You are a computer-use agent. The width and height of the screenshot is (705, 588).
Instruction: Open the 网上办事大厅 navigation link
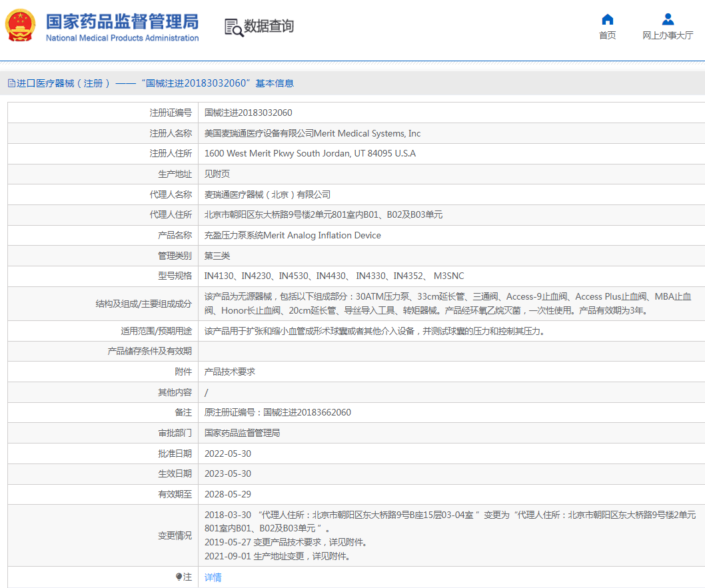click(668, 35)
